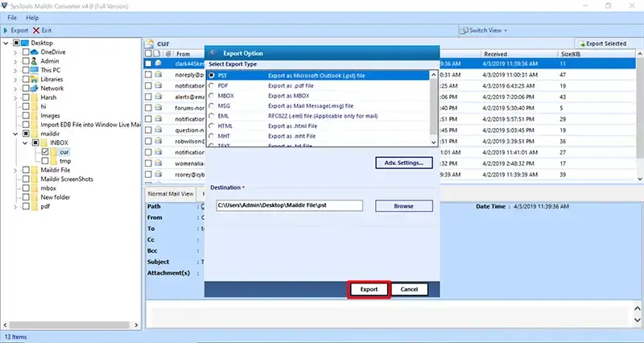The image size is (644, 343).
Task: Click the Destination path input field
Action: pos(290,205)
